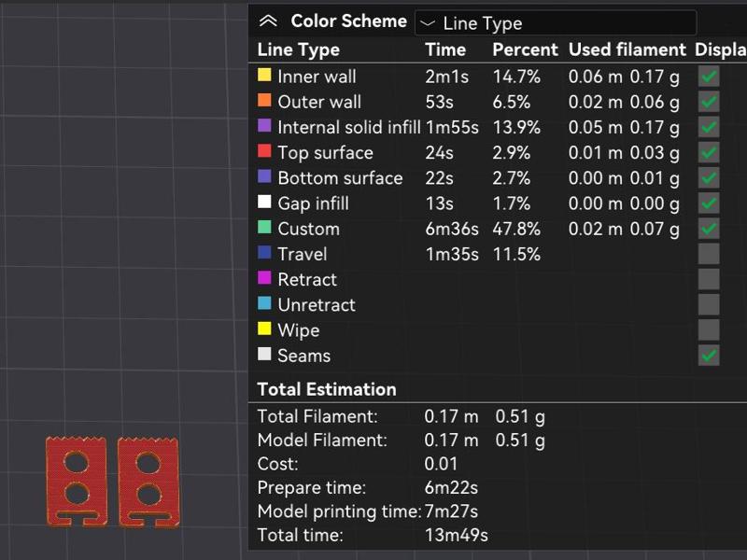This screenshot has height=560, width=747.
Task: Click the Outer wall label
Action: coord(319,102)
